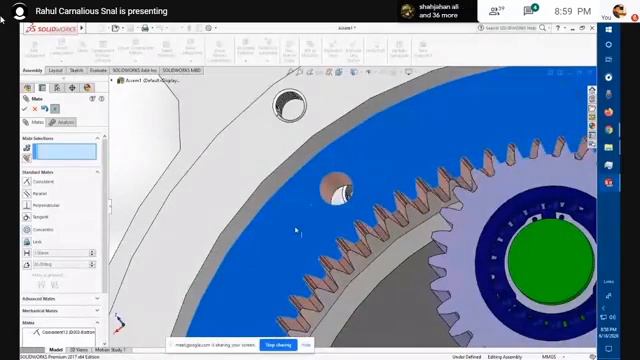Open the Layout ribbon tab
The width and height of the screenshot is (640, 360).
coord(56,71)
